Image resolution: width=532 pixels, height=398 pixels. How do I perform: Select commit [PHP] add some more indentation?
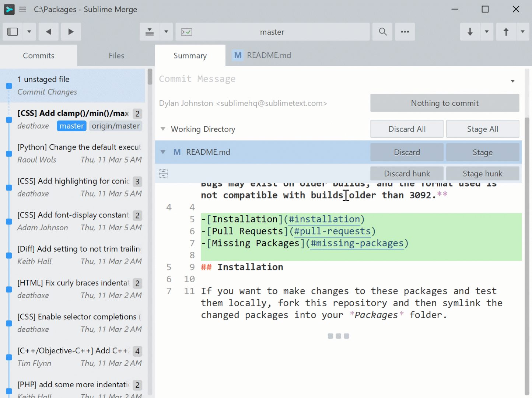73,386
